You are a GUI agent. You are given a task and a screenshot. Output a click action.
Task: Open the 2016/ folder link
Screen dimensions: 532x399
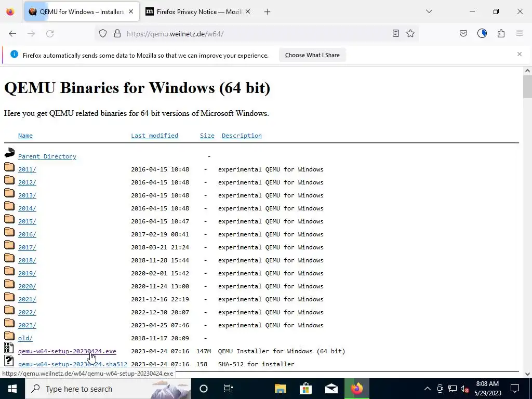(x=27, y=234)
